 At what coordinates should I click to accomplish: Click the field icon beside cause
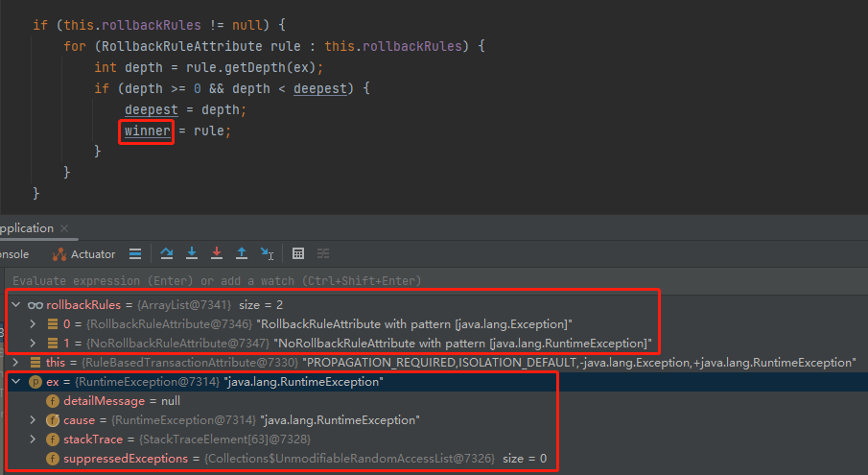[53, 420]
